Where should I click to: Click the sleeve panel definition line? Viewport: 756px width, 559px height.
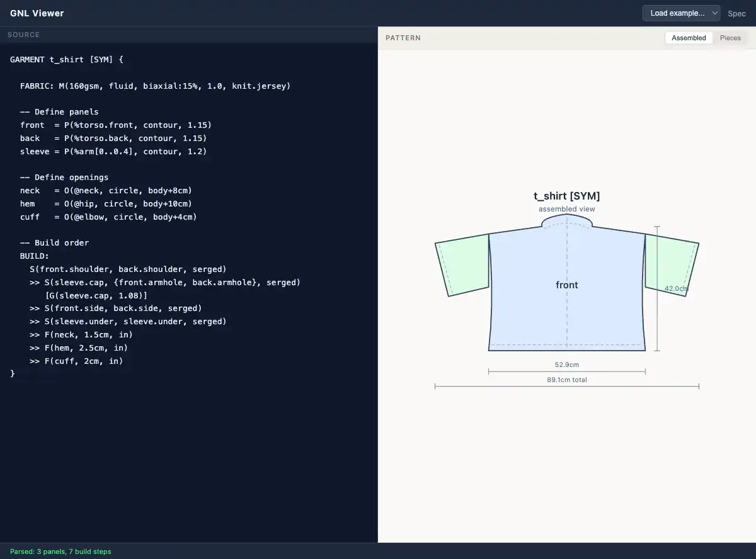pyautogui.click(x=113, y=151)
